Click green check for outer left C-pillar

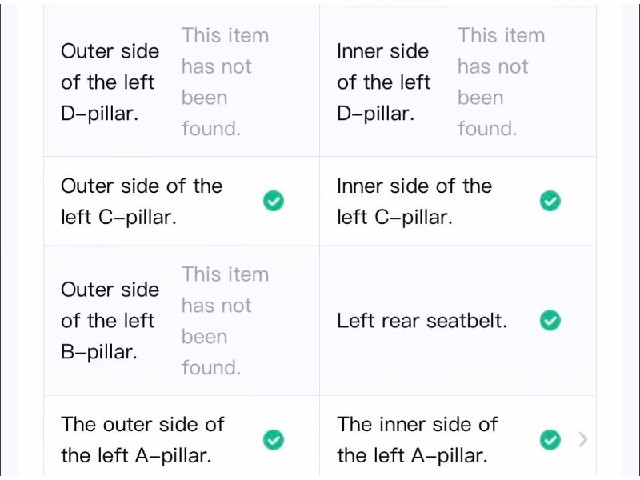(x=273, y=201)
